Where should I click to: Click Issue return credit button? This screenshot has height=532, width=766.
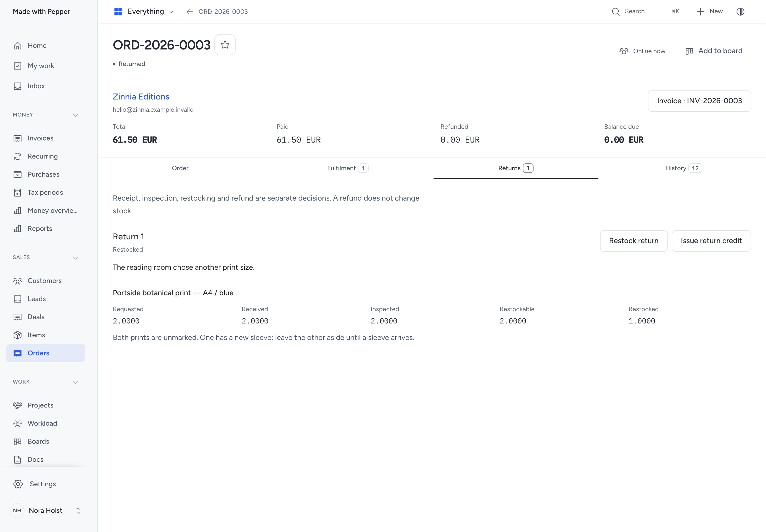click(711, 241)
